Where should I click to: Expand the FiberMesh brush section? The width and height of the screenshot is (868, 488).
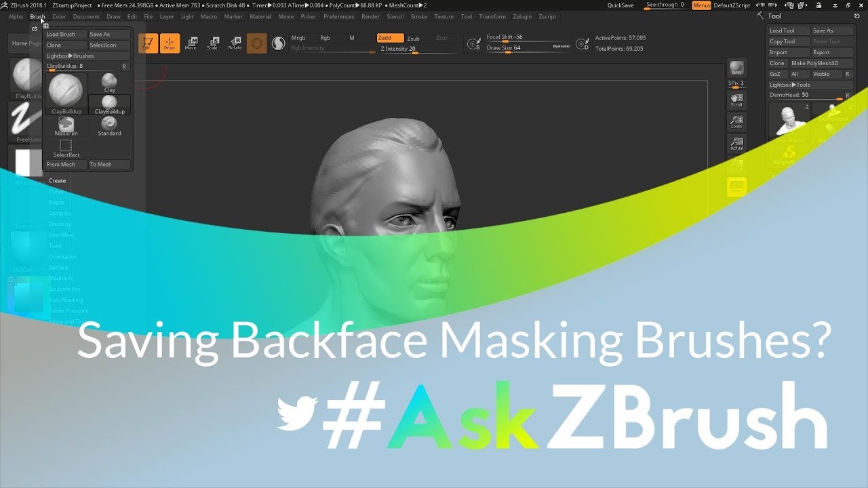pos(62,235)
